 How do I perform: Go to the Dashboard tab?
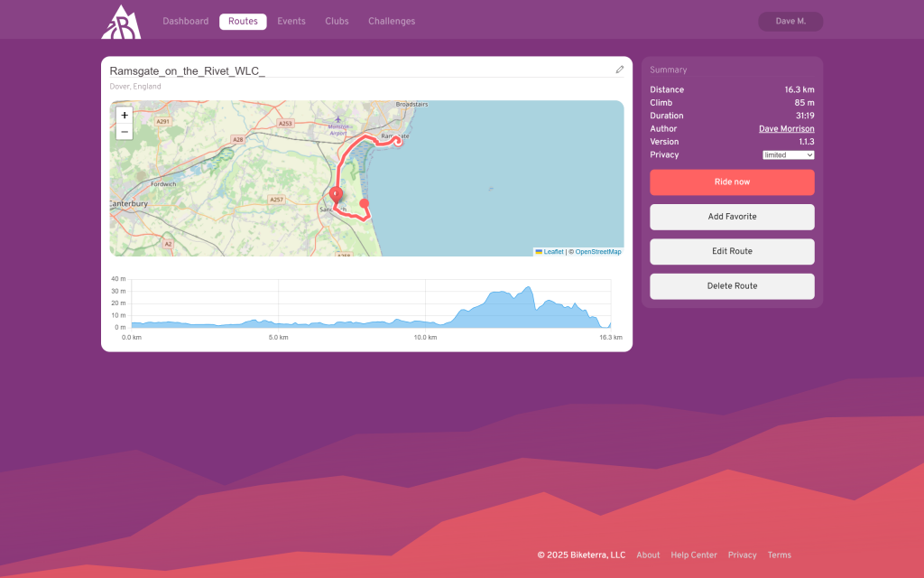tap(185, 22)
